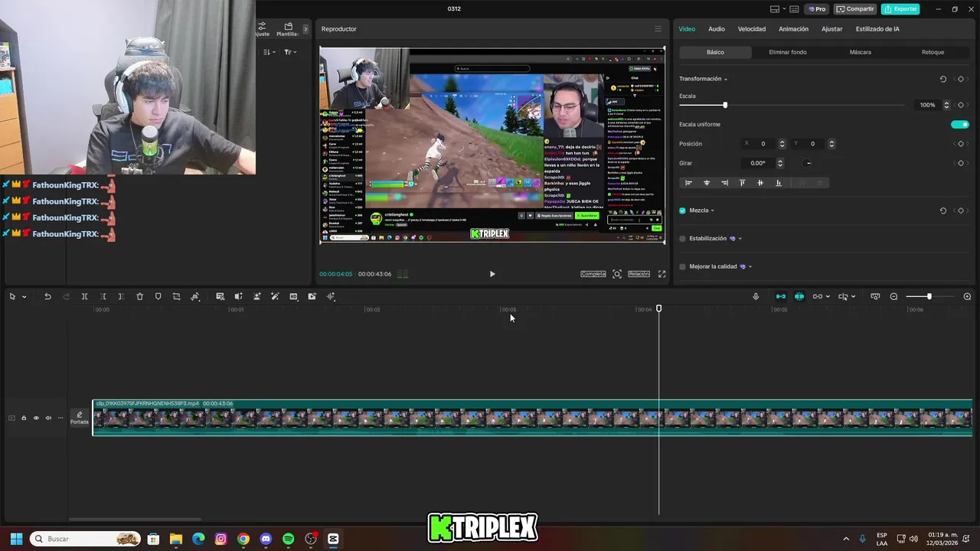This screenshot has height=551, width=980.
Task: Expand the Mezcla section arrow
Action: point(712,210)
